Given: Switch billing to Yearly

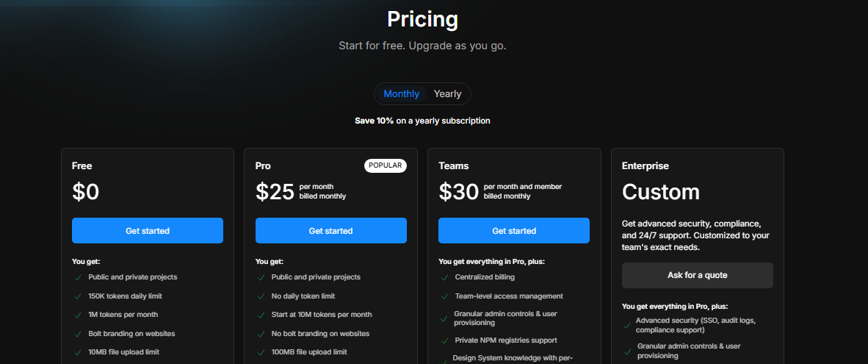Looking at the screenshot, I should point(447,94).
